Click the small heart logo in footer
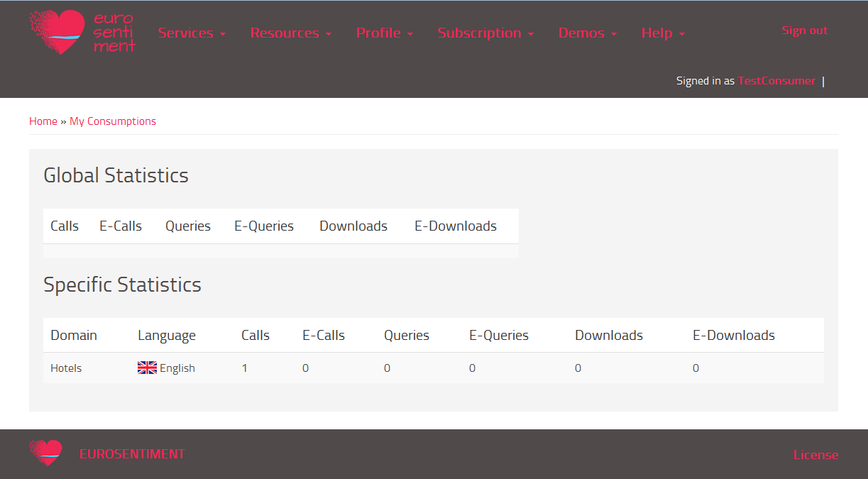The height and width of the screenshot is (479, 868). click(x=46, y=453)
